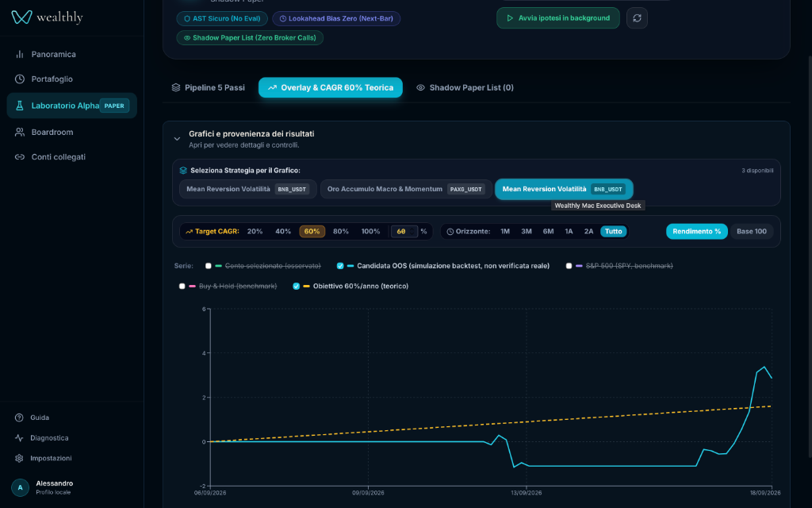Screen dimensions: 812x508
Task: Click the AST Sicuro (No Eval) badge
Action: [x=222, y=18]
